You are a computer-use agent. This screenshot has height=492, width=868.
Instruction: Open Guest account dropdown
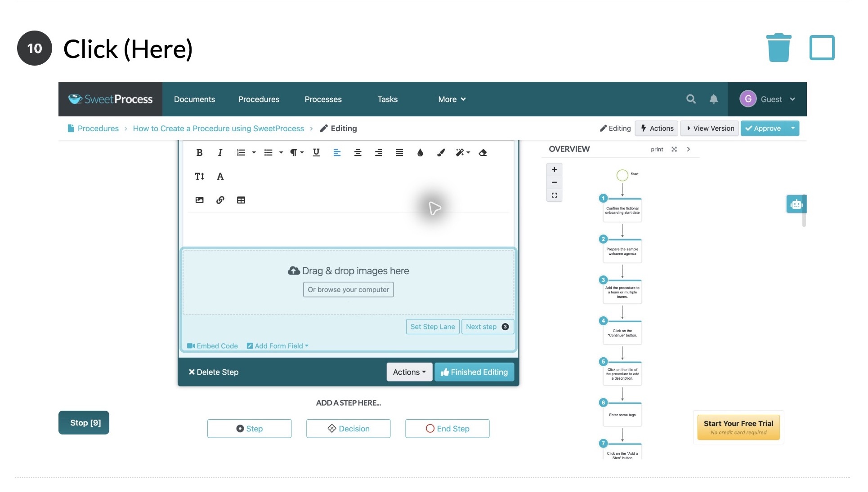[x=767, y=99]
